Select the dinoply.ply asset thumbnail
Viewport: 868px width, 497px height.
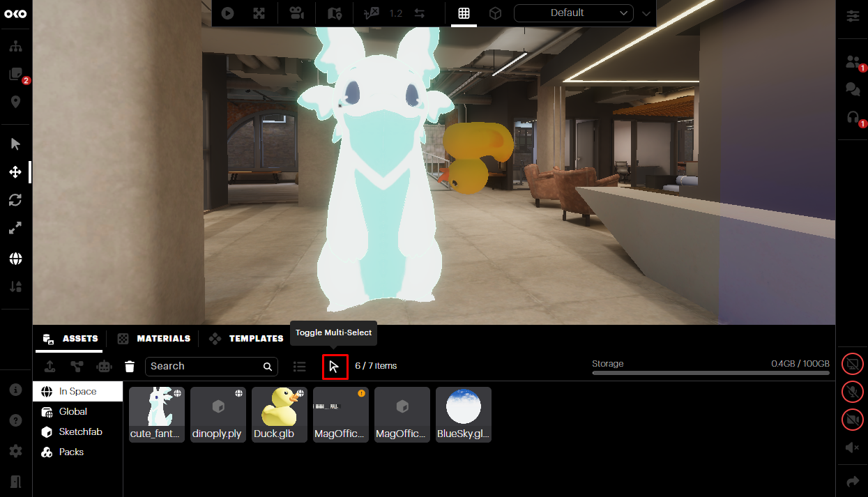[x=218, y=415]
